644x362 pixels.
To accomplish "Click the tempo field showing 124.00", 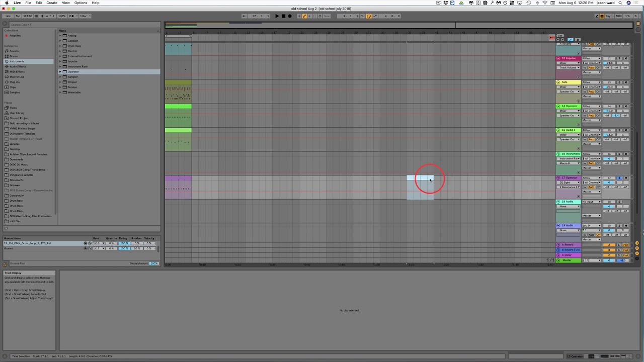I will point(28,16).
